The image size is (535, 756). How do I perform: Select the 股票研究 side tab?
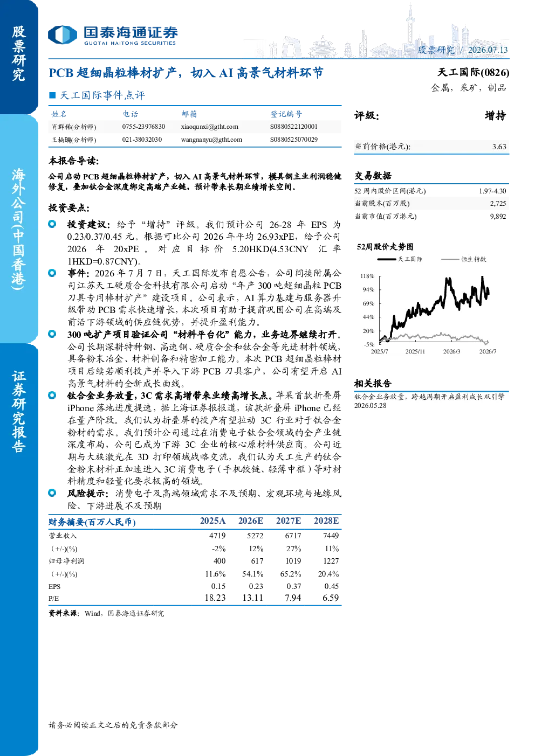pyautogui.click(x=19, y=54)
